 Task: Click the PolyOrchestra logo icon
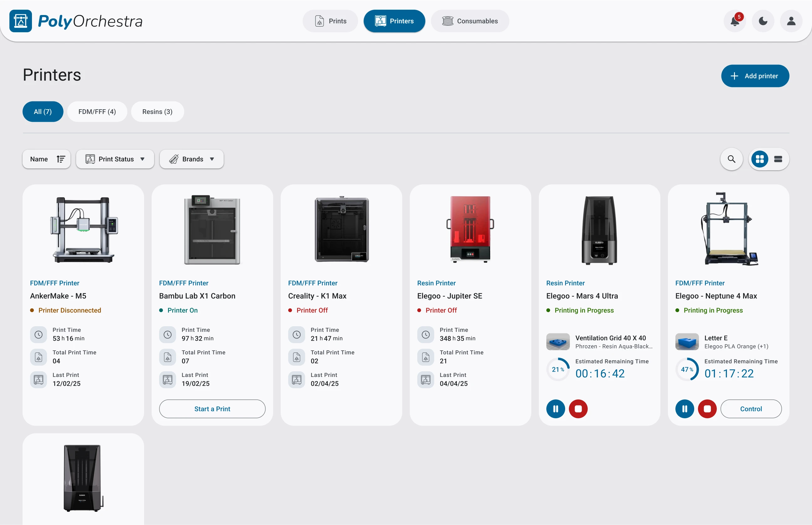pos(20,21)
